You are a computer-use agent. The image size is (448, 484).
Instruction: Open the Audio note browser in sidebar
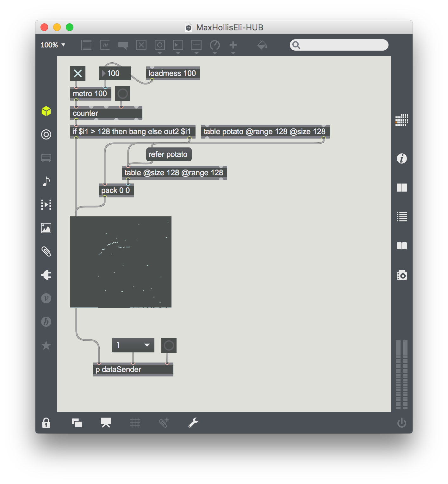pyautogui.click(x=46, y=181)
